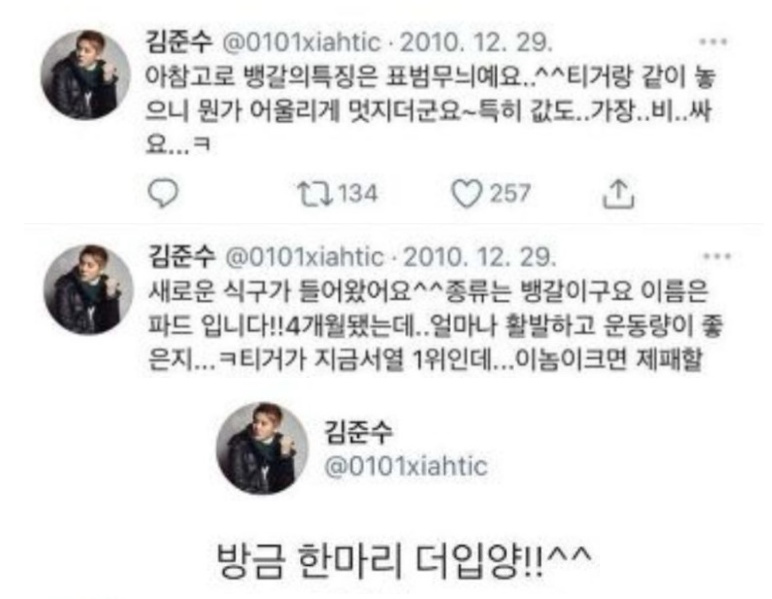Click the reply icon under first tweet

[x=163, y=194]
